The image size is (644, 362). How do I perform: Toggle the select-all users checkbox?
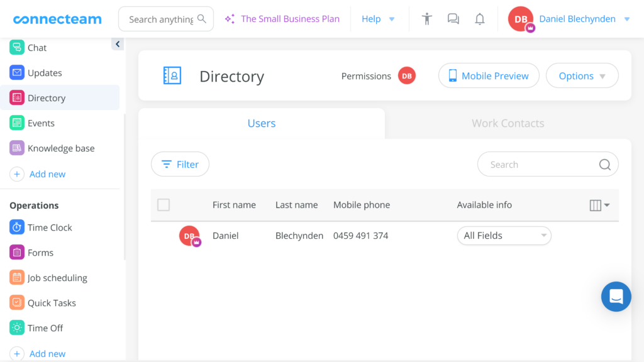tap(164, 205)
